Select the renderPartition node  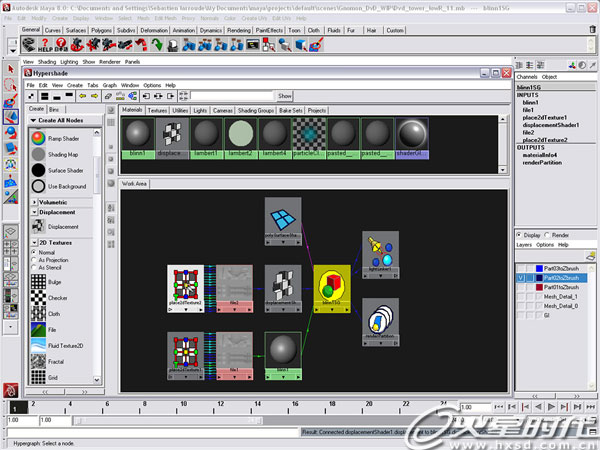[x=380, y=322]
